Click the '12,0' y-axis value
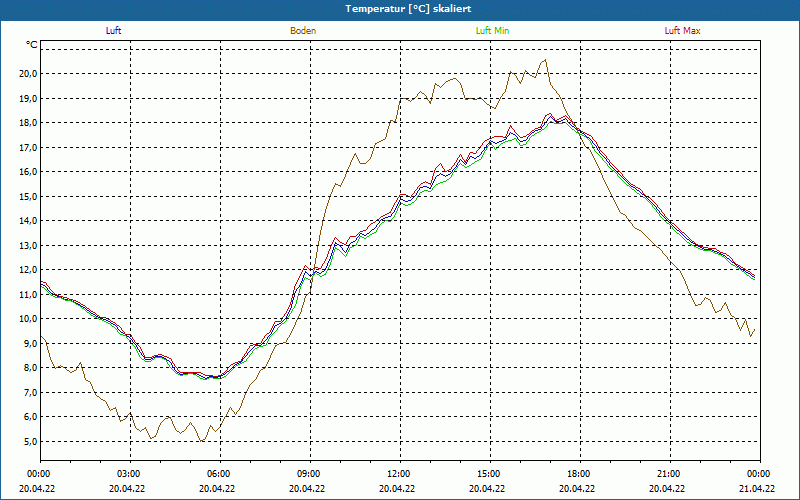The width and height of the screenshot is (800, 500). [x=28, y=269]
